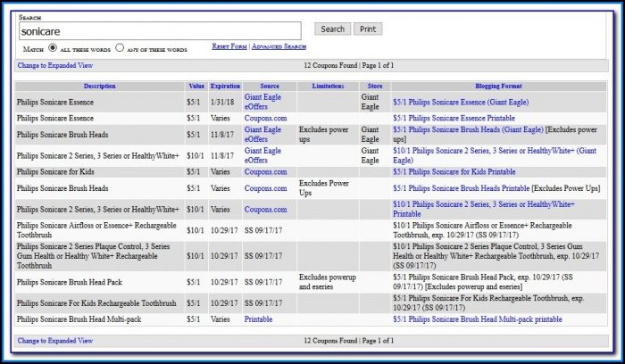Click the Reset Form link

(229, 46)
